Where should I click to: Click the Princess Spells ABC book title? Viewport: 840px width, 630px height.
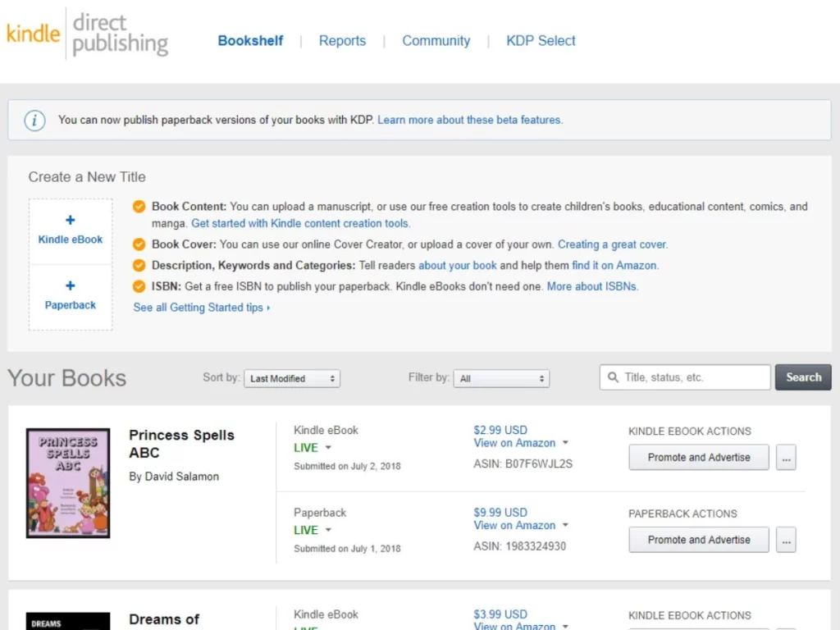181,444
